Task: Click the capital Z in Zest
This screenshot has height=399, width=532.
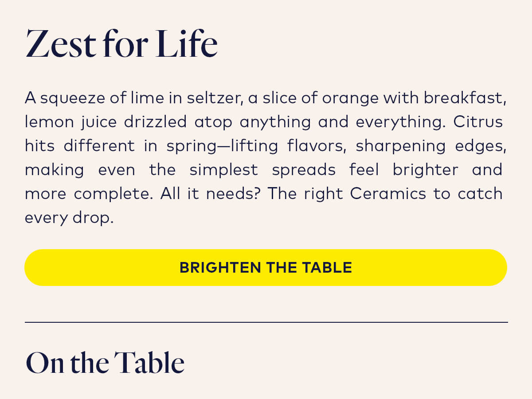Action: tap(38, 43)
